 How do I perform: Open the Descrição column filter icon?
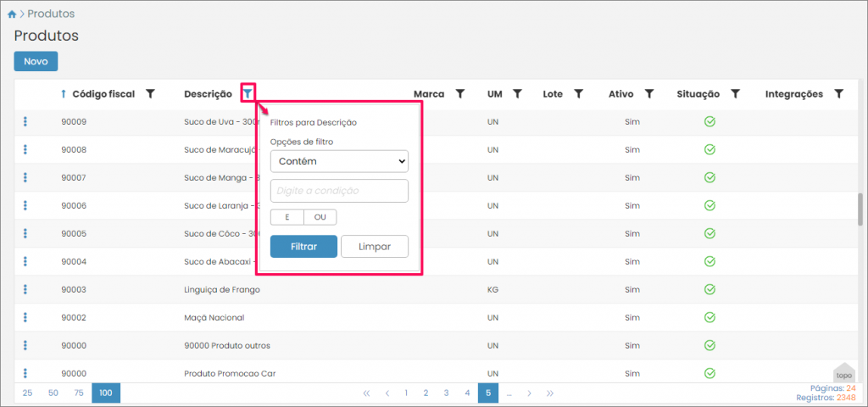coord(248,94)
